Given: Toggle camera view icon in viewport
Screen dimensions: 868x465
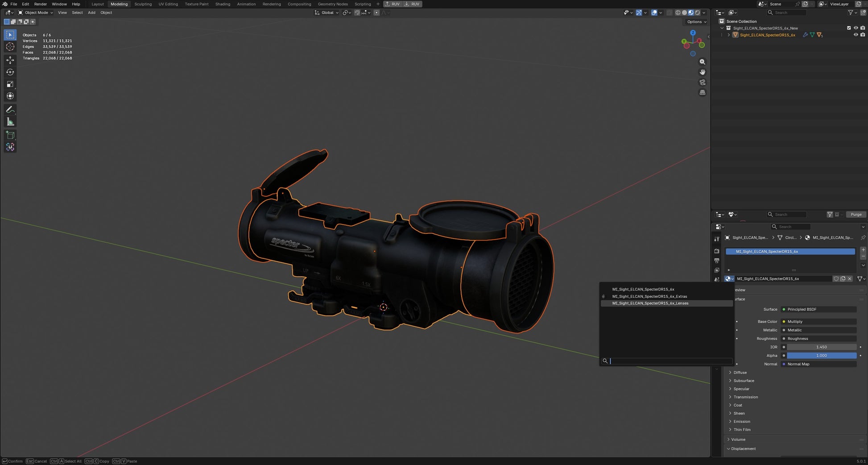Looking at the screenshot, I should [x=703, y=83].
